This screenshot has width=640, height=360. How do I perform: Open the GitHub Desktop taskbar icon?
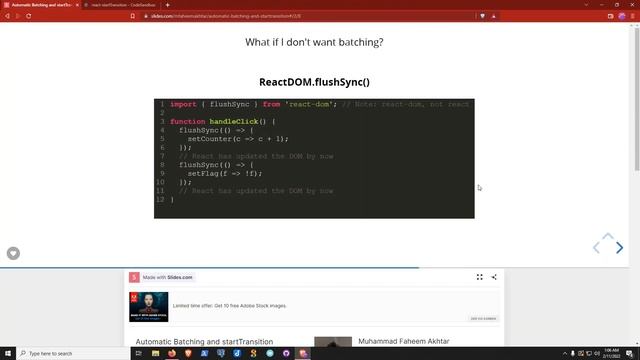(286, 353)
